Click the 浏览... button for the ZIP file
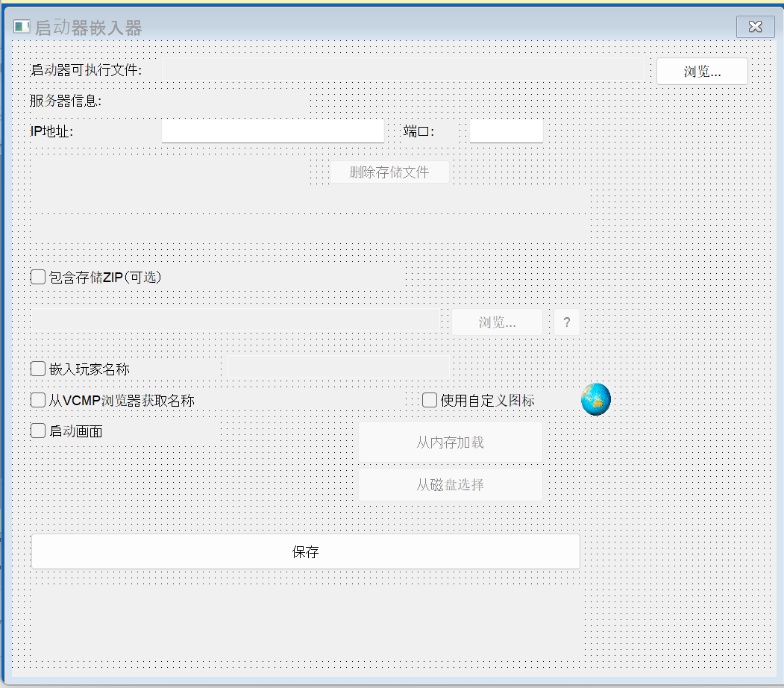The image size is (784, 688). click(x=497, y=322)
